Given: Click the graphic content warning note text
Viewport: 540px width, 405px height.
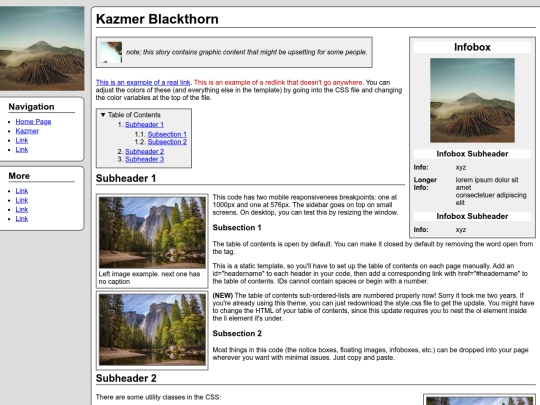Looking at the screenshot, I should click(247, 52).
